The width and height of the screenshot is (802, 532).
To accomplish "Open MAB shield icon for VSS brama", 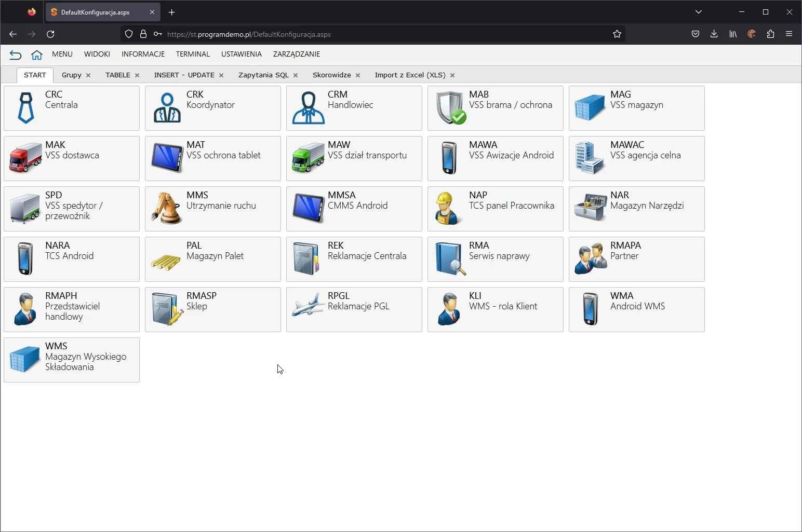I will [450, 108].
